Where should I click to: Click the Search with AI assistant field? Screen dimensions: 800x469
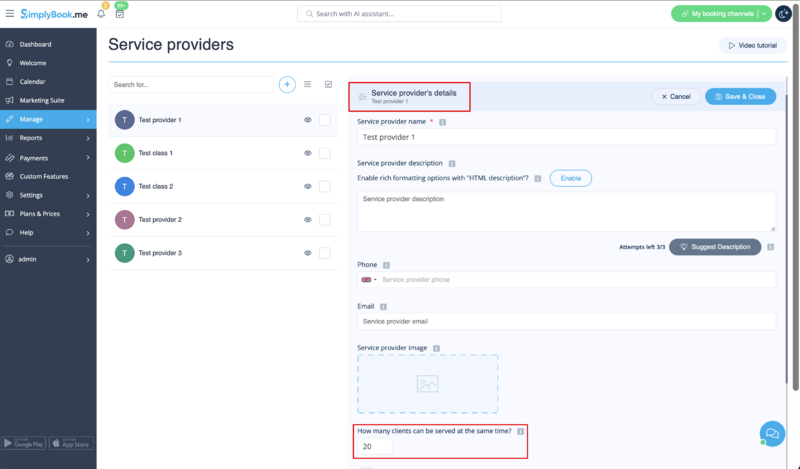pyautogui.click(x=399, y=14)
